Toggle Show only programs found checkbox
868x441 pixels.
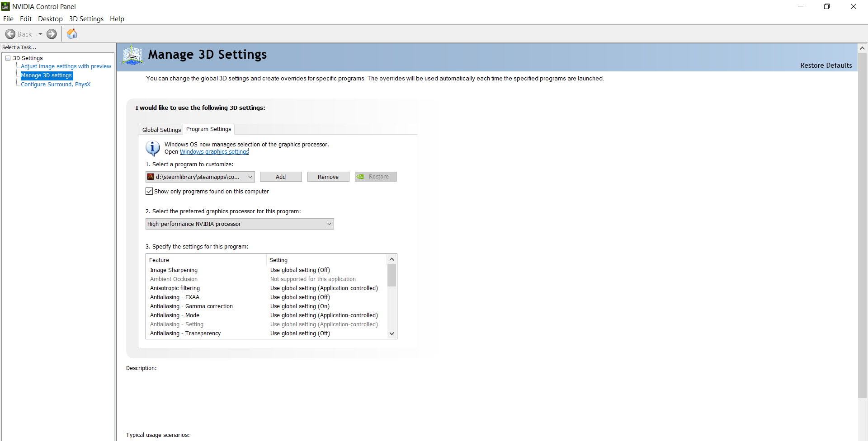(149, 191)
